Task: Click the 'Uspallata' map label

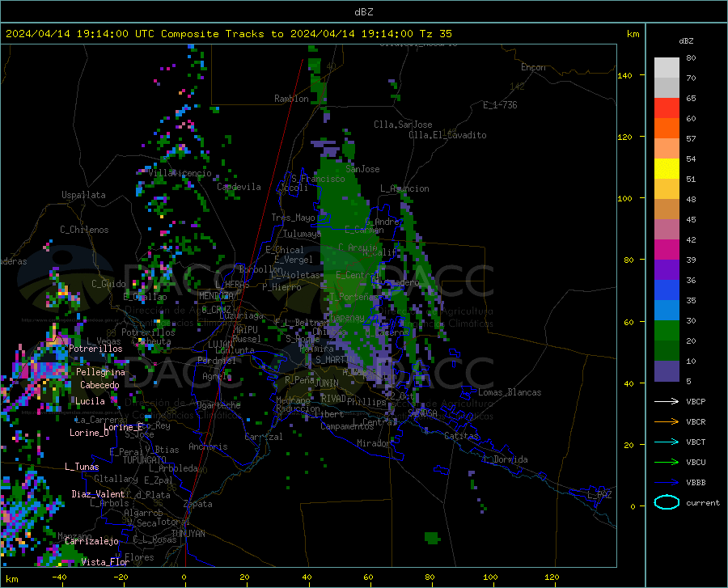Action: coord(83,195)
